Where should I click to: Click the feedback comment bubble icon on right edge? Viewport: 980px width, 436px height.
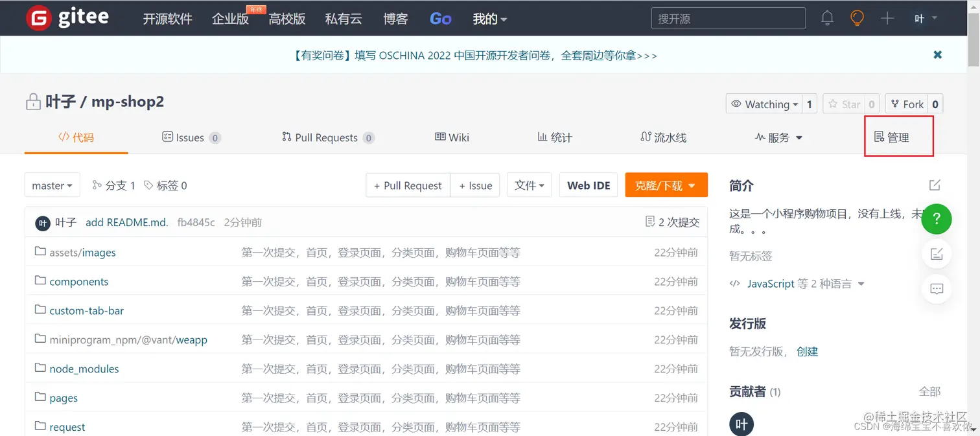(x=936, y=289)
